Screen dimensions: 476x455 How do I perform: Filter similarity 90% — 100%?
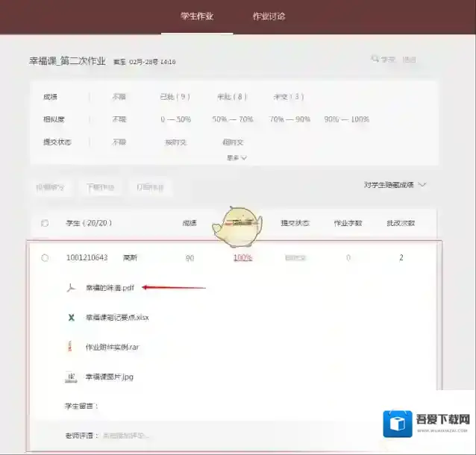click(x=347, y=119)
